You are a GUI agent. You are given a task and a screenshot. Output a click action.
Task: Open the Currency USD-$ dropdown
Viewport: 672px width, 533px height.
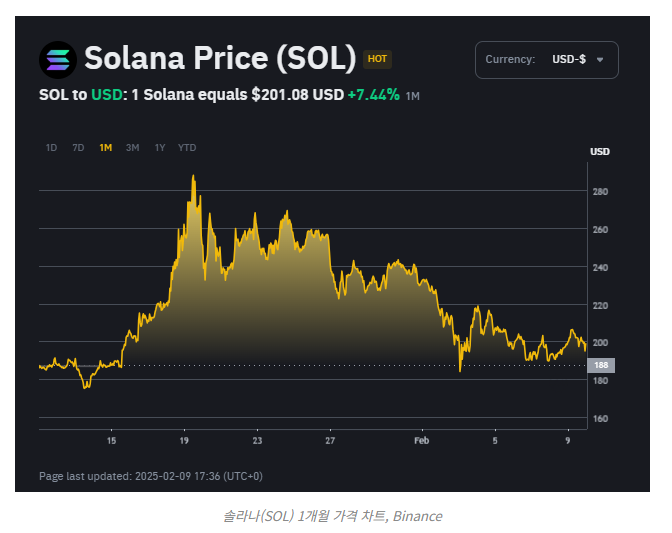pyautogui.click(x=546, y=59)
